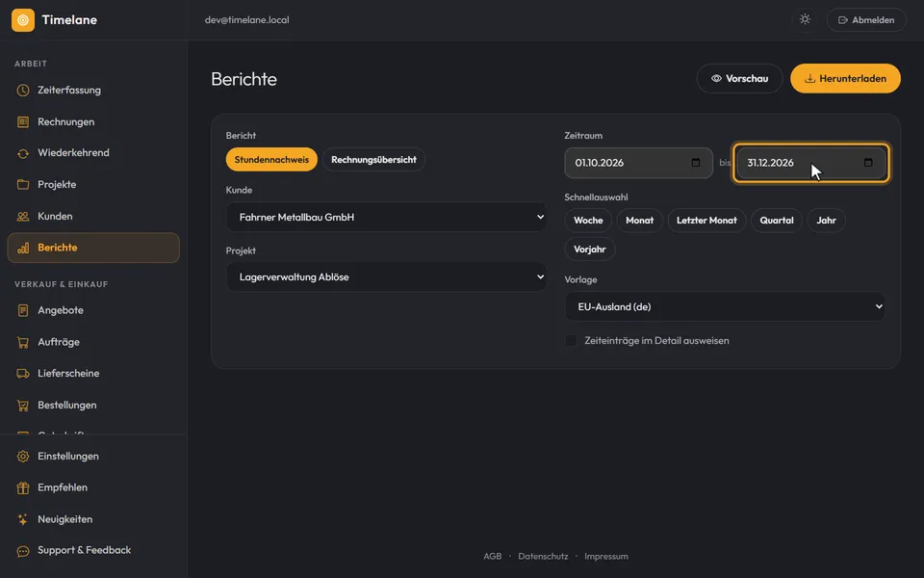Click the end date field 31.12.2026

pos(810,163)
